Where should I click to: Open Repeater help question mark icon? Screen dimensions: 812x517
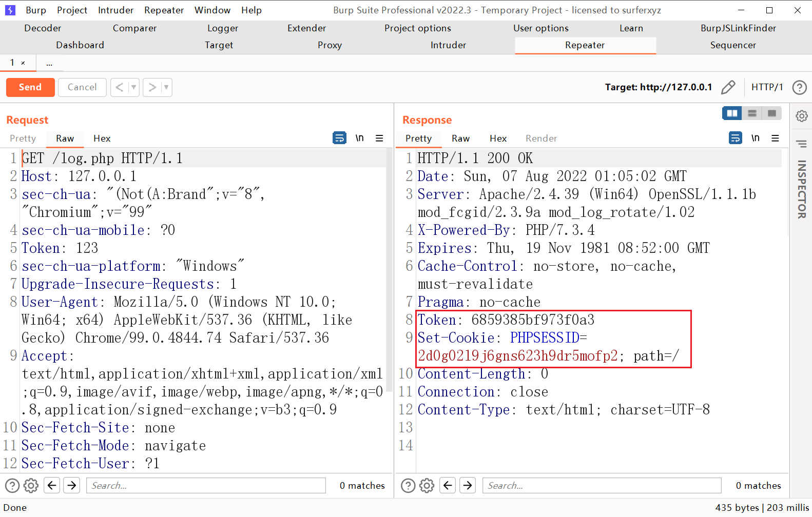[799, 87]
